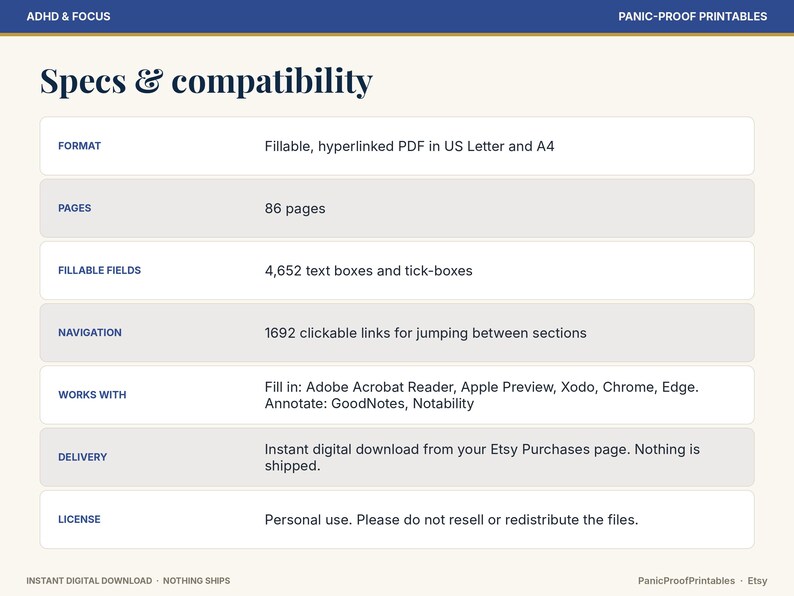
Task: Select the 'Fill in: Adobe Acrobat Reader' line
Action: pyautogui.click(x=481, y=387)
